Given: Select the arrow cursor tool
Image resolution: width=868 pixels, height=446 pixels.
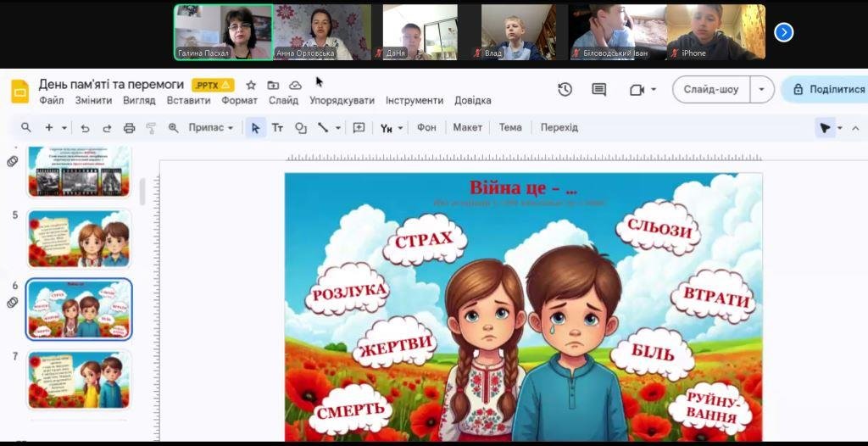Looking at the screenshot, I should pos(255,128).
